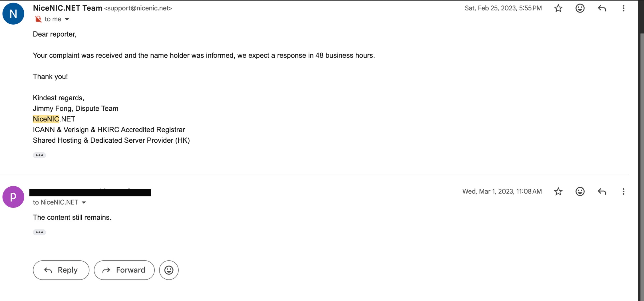Screen dimensions: 644x301
Task: Click the vertical scrollbar on right edge
Action: click(x=641, y=143)
